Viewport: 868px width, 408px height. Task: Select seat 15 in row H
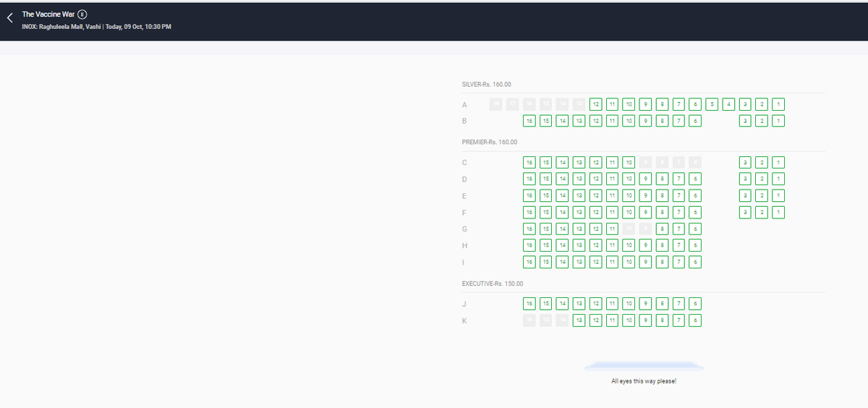pos(546,245)
